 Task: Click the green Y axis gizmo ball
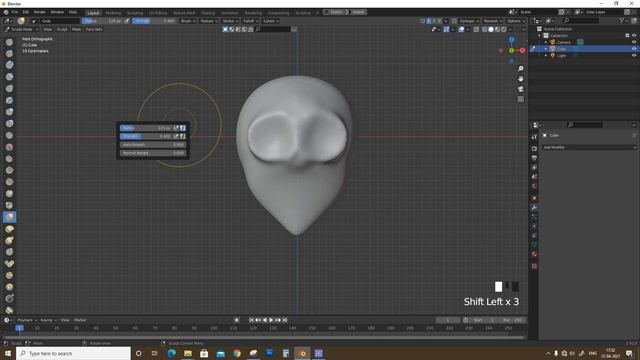coord(511,51)
